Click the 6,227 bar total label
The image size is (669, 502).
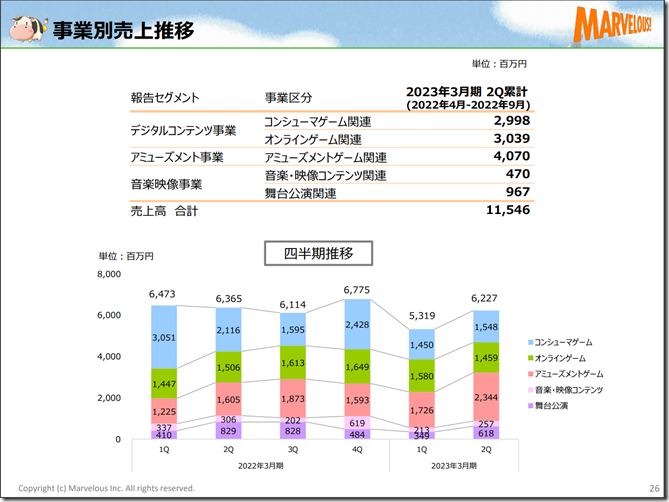pos(484,299)
